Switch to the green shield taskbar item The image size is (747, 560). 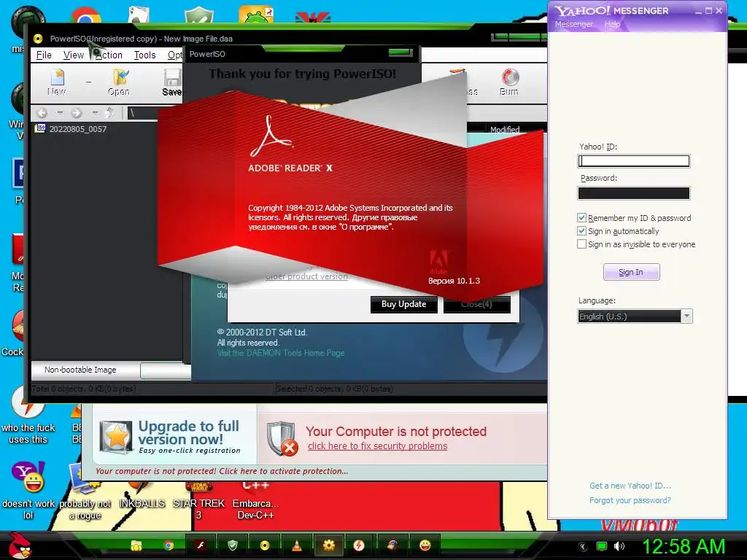[233, 545]
